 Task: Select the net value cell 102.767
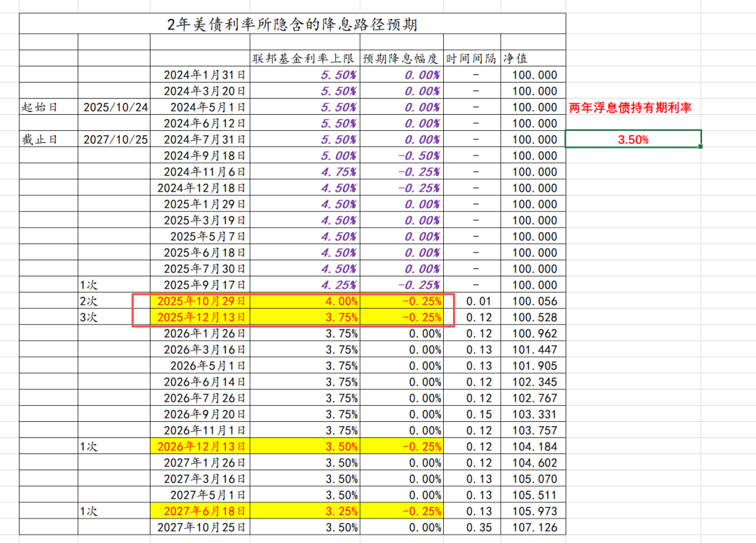[533, 397]
